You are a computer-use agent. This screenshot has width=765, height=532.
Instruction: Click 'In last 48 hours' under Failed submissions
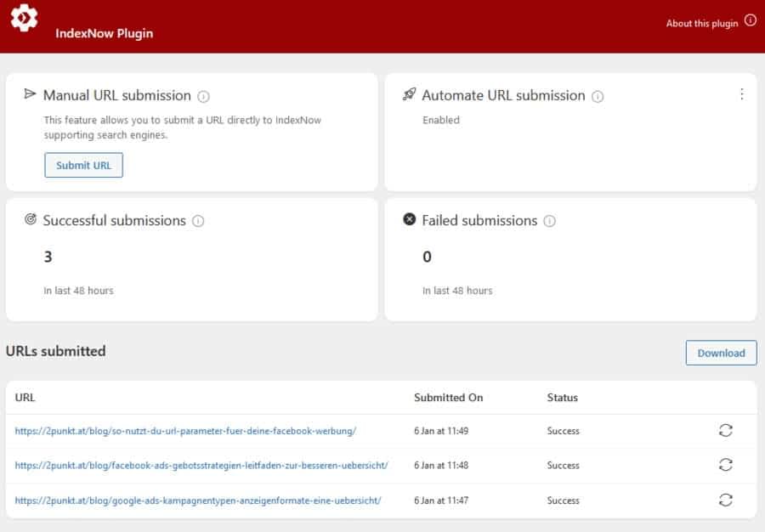point(457,291)
